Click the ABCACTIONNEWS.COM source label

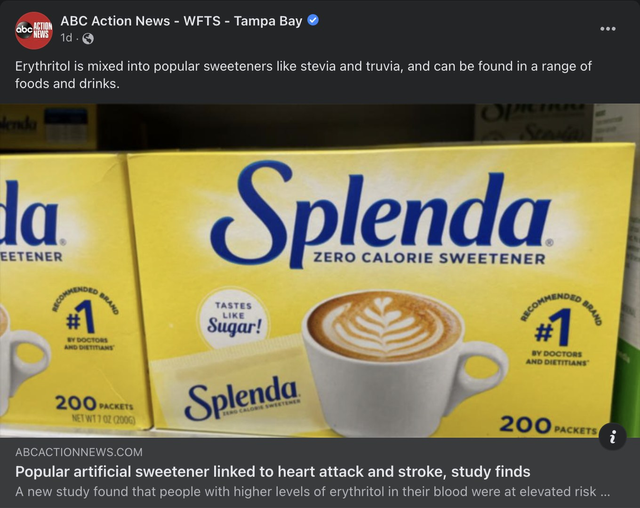point(79,452)
